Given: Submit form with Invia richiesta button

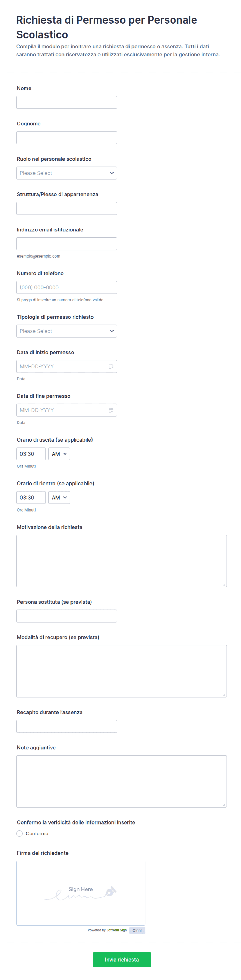Looking at the screenshot, I should pos(122,960).
